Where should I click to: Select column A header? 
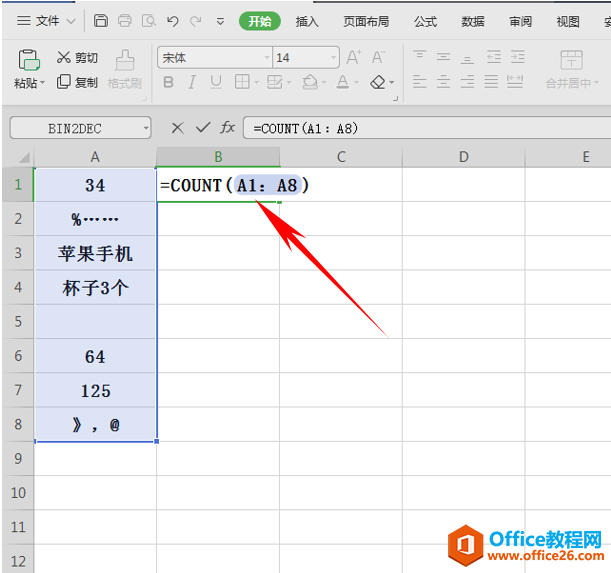(95, 157)
